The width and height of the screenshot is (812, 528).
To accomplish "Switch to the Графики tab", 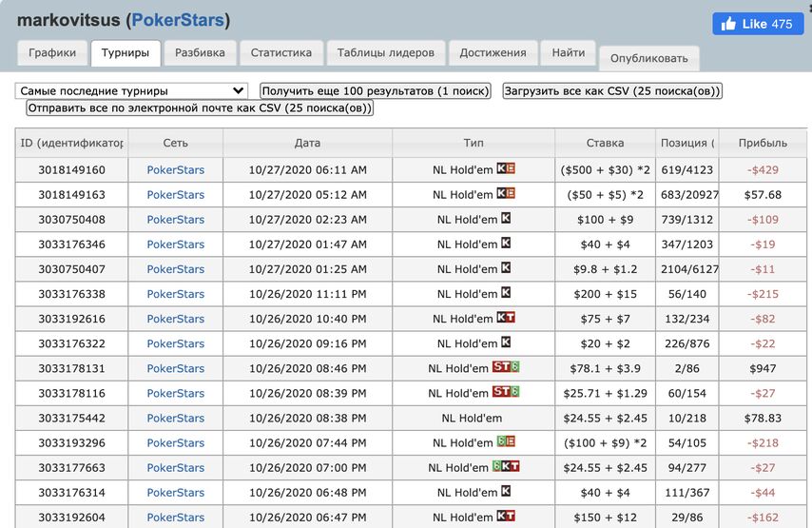I will pos(52,53).
